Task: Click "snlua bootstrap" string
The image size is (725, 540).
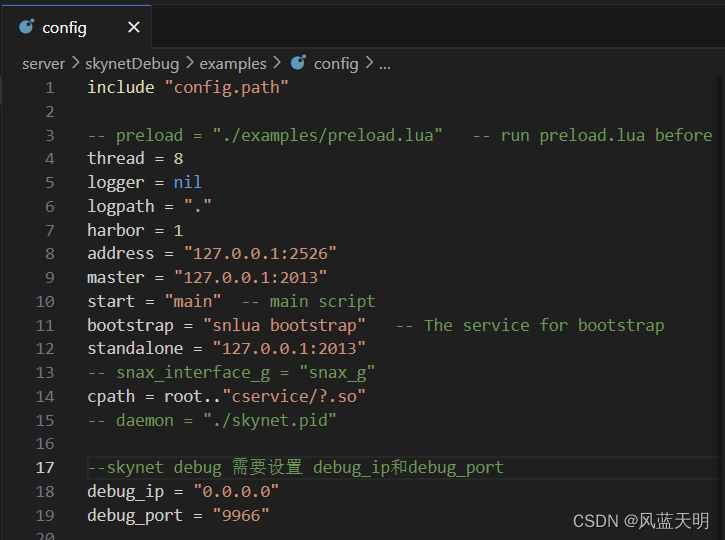Action: pyautogui.click(x=284, y=325)
